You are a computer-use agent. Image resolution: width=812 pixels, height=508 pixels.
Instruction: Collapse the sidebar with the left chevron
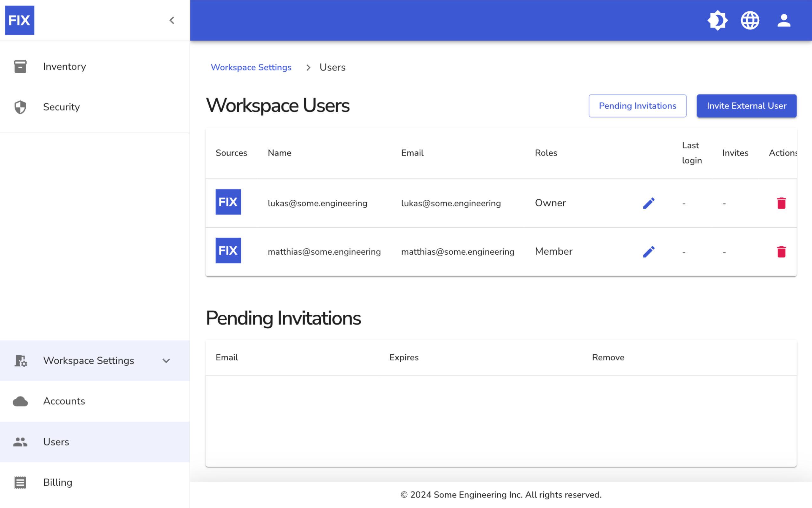click(x=172, y=21)
